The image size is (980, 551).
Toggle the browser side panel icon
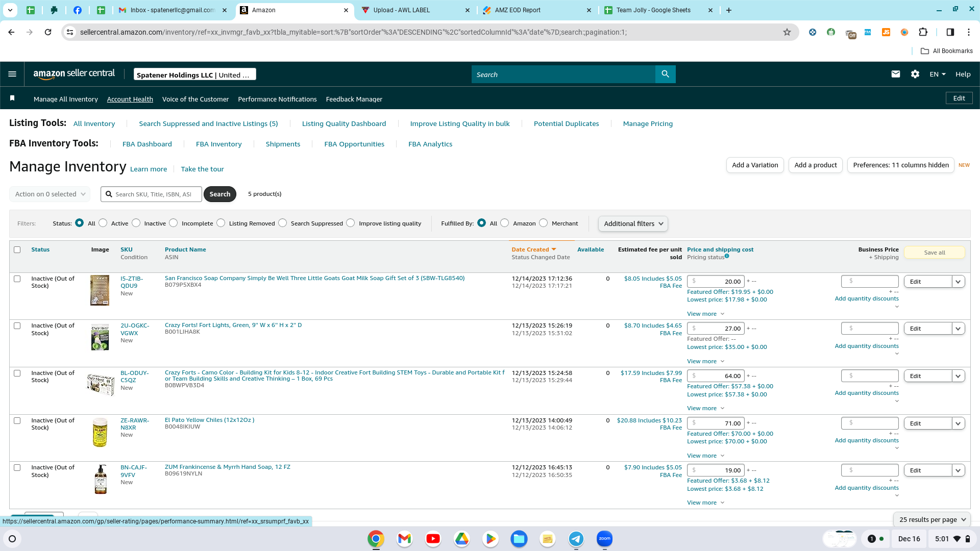tap(950, 32)
